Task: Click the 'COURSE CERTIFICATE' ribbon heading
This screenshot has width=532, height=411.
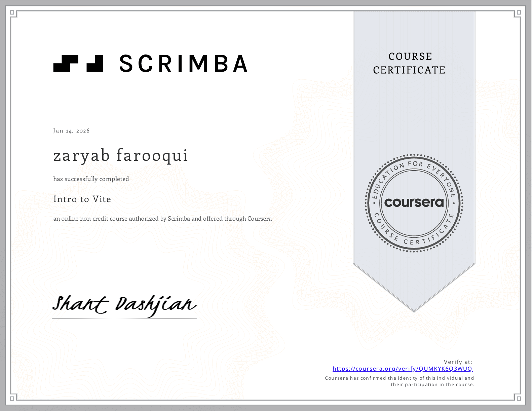Action: pos(410,63)
